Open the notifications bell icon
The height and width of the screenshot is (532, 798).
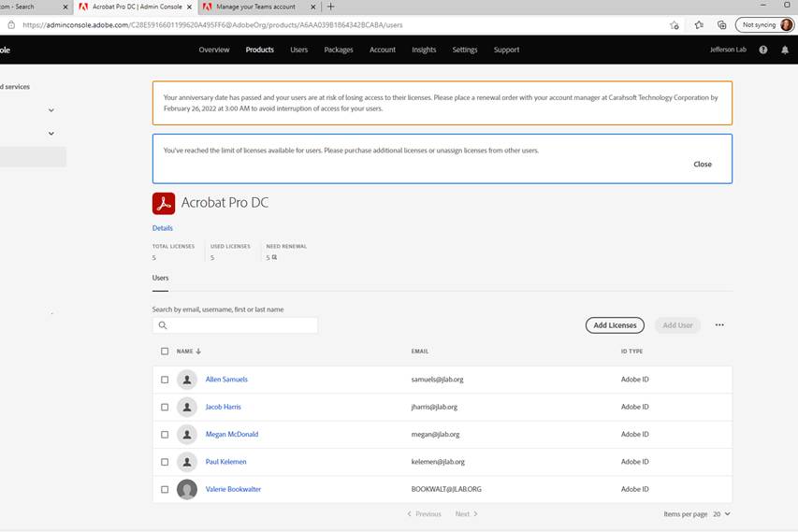coord(785,50)
